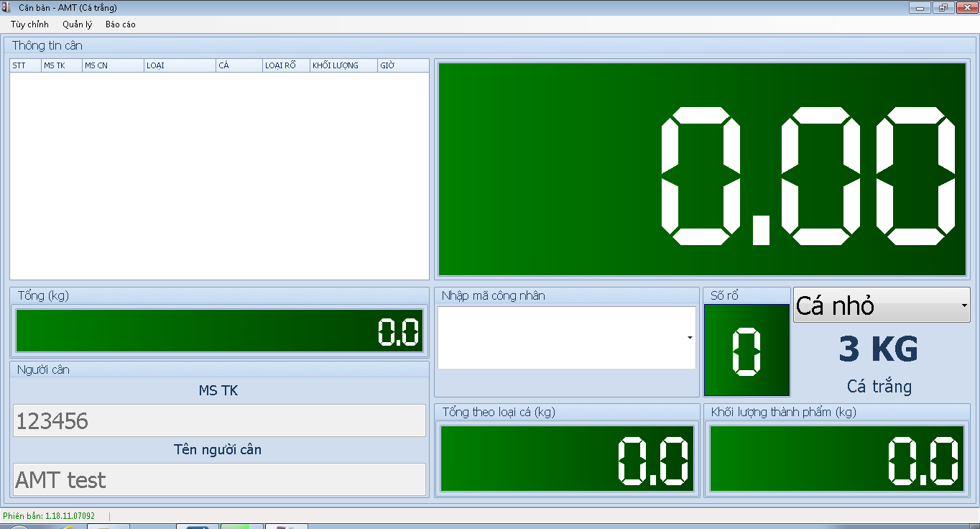Click the Số rổ counter display
The image size is (980, 529).
point(746,351)
